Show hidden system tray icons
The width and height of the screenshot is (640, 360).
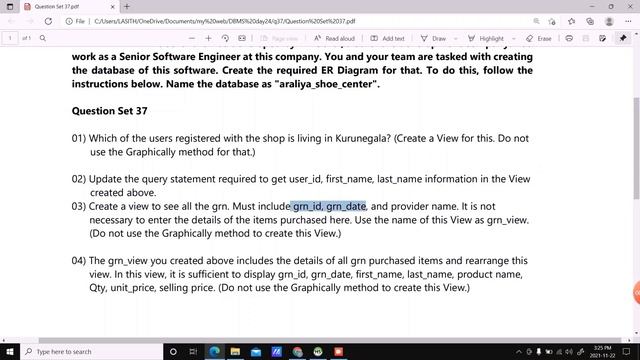tap(519, 351)
